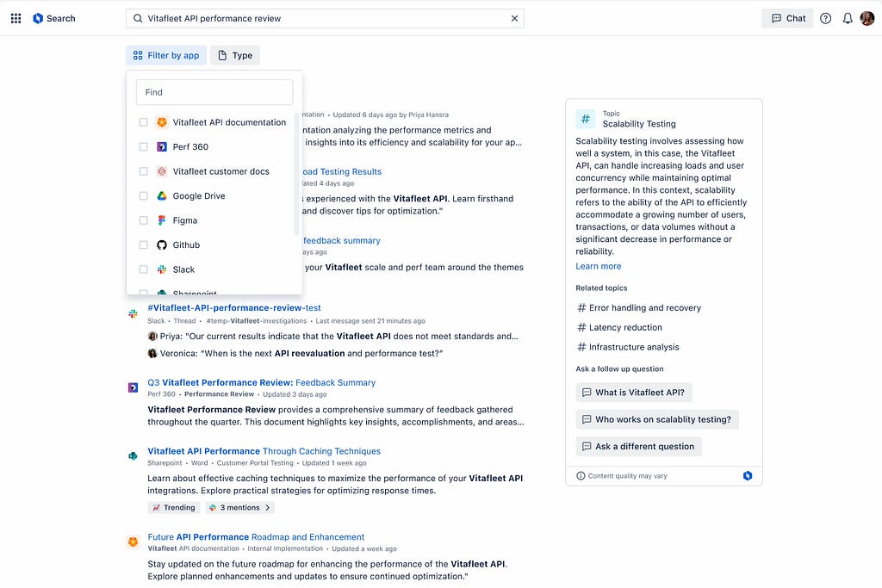Click Ask a different question

638,446
